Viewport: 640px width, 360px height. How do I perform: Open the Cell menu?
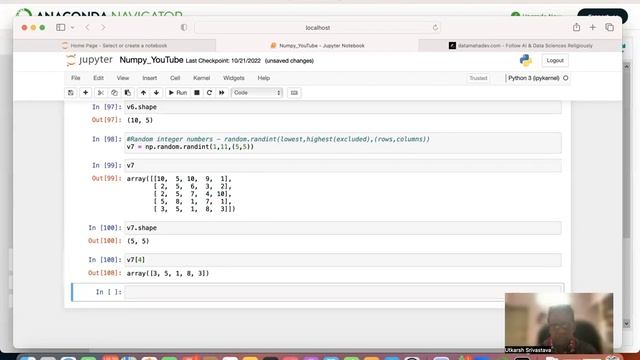point(175,78)
